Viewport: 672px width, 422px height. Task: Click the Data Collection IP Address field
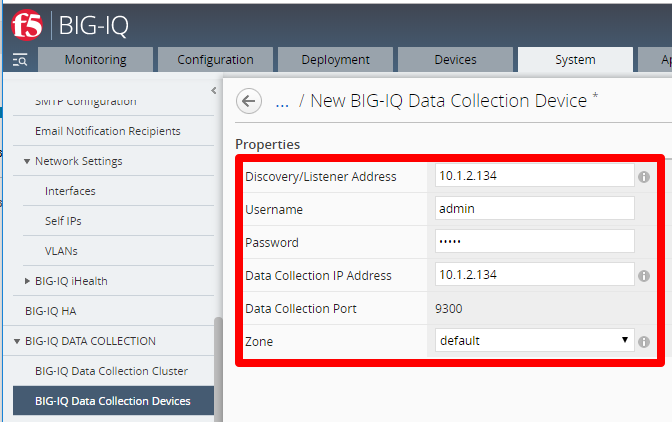coord(534,274)
